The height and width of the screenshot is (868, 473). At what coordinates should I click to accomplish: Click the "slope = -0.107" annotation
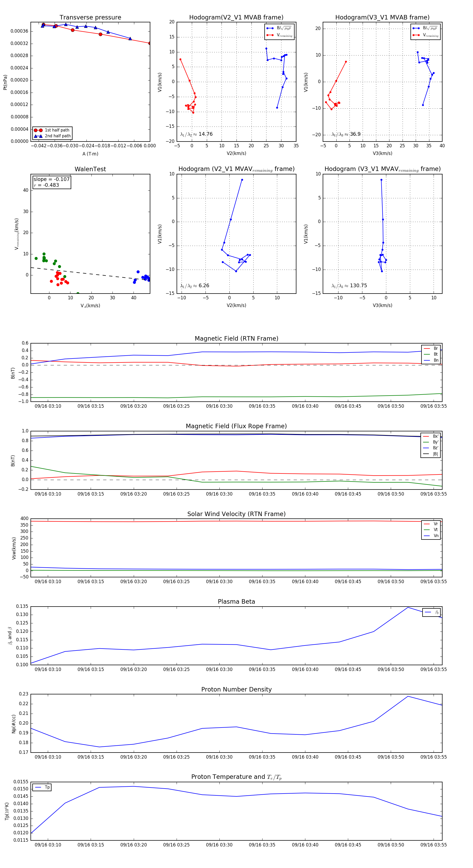pyautogui.click(x=52, y=179)
